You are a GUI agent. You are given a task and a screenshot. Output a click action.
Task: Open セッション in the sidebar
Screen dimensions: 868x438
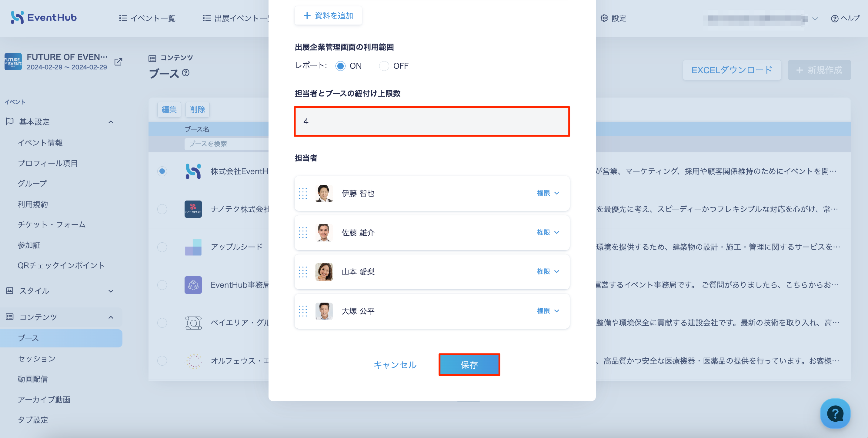37,359
